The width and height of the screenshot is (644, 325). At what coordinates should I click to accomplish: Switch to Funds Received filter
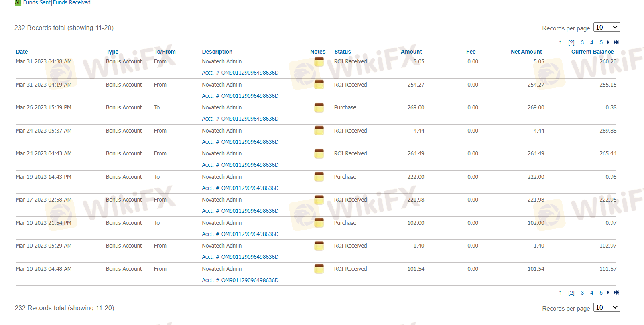(x=72, y=3)
